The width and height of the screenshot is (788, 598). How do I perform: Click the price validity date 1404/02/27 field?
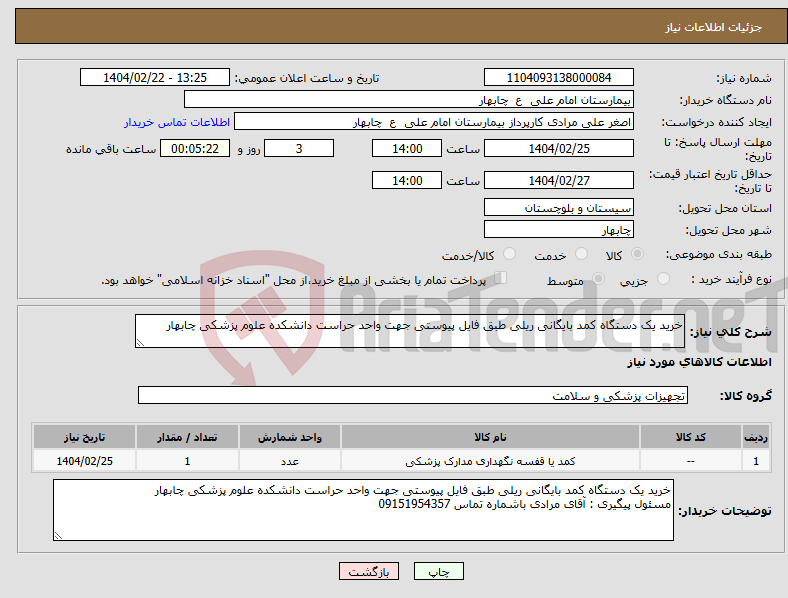559,180
